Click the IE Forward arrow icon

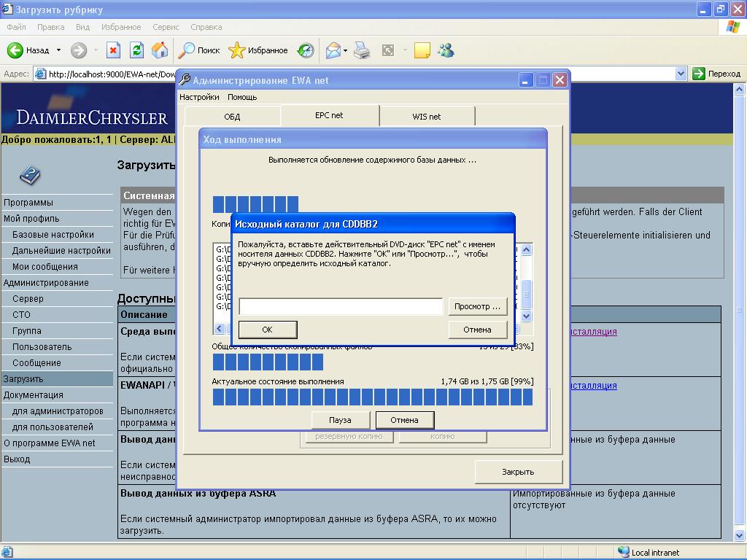pyautogui.click(x=79, y=50)
